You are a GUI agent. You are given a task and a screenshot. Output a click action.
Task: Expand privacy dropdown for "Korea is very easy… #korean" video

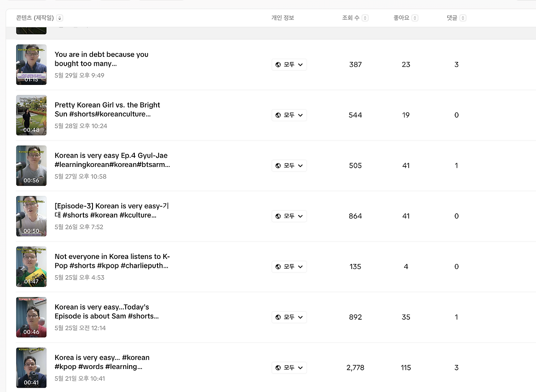coord(300,368)
